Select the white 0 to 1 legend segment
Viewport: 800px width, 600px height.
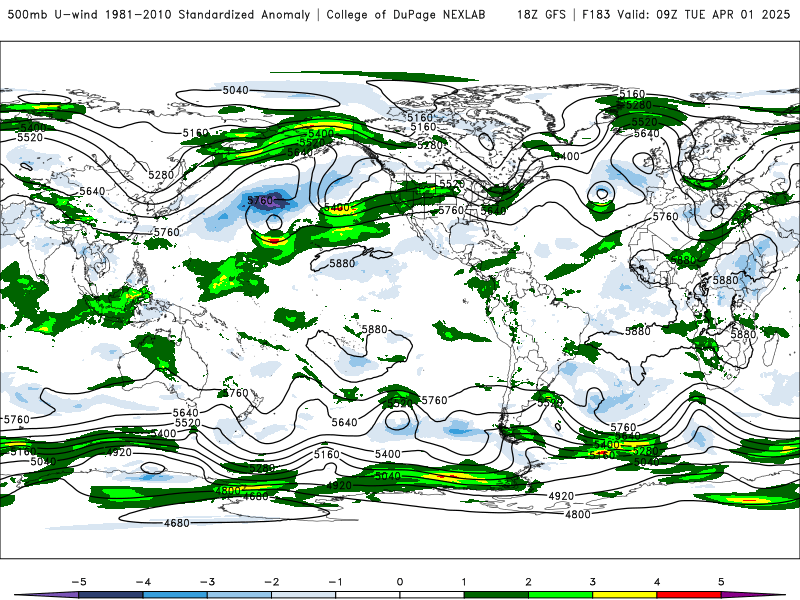pos(432,595)
